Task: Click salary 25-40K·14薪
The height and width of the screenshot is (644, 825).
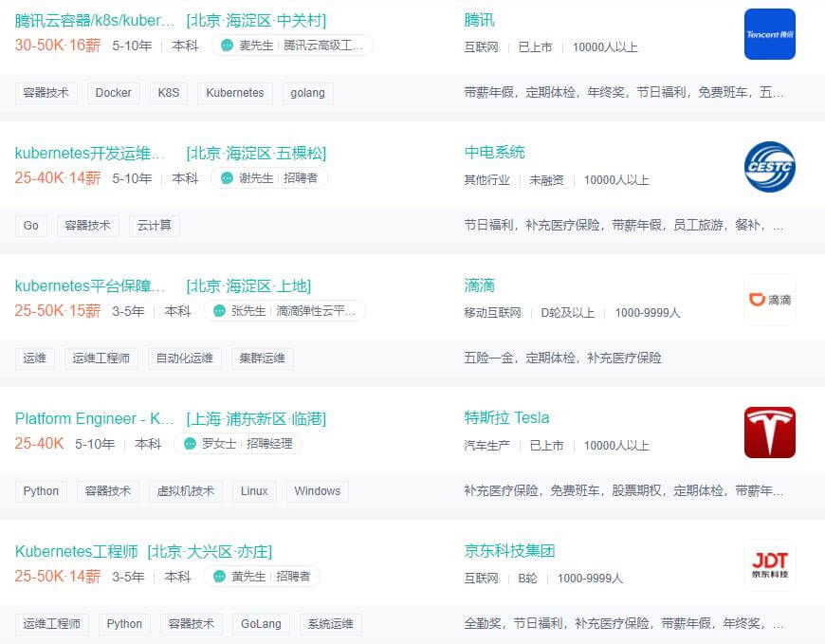Action: point(57,178)
